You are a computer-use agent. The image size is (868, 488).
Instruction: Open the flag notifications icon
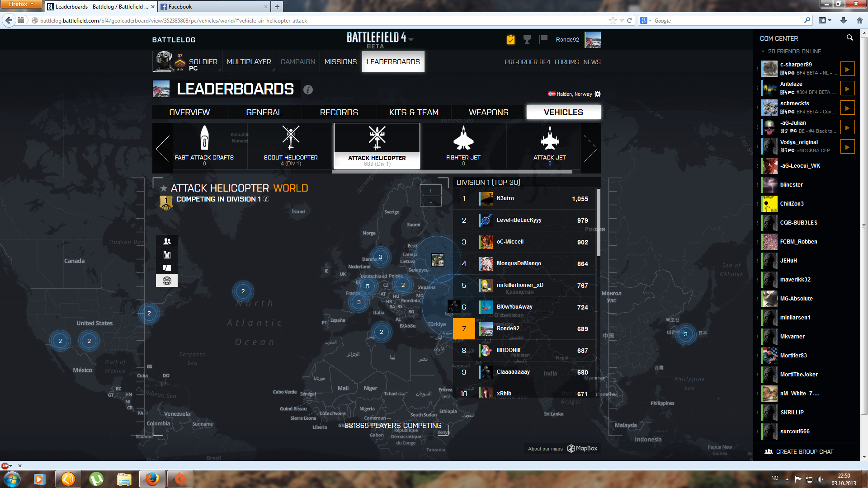pyautogui.click(x=543, y=40)
